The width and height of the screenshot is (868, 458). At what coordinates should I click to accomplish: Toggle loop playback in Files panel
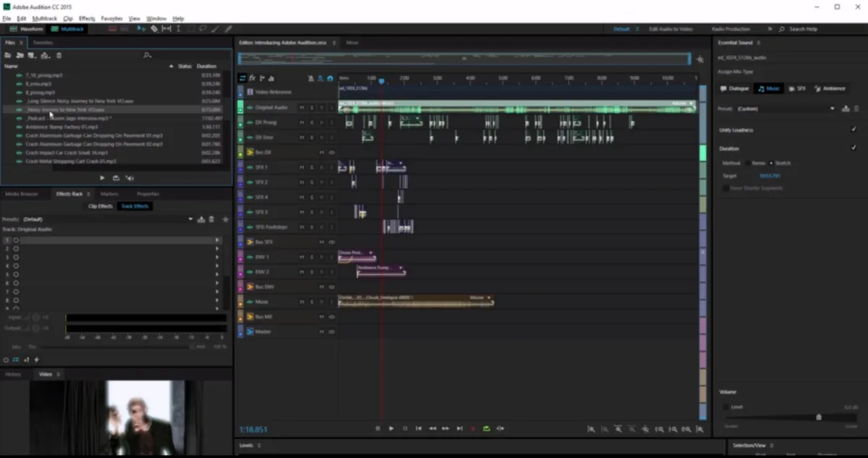tap(116, 177)
